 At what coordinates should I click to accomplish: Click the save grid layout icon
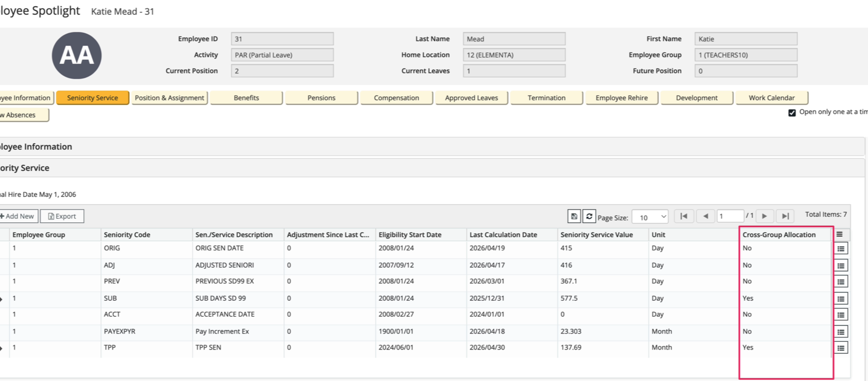coord(574,216)
